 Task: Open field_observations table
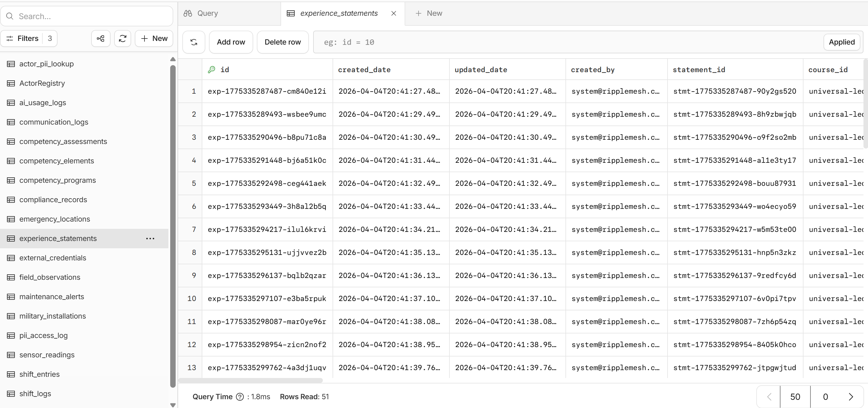(x=84, y=277)
